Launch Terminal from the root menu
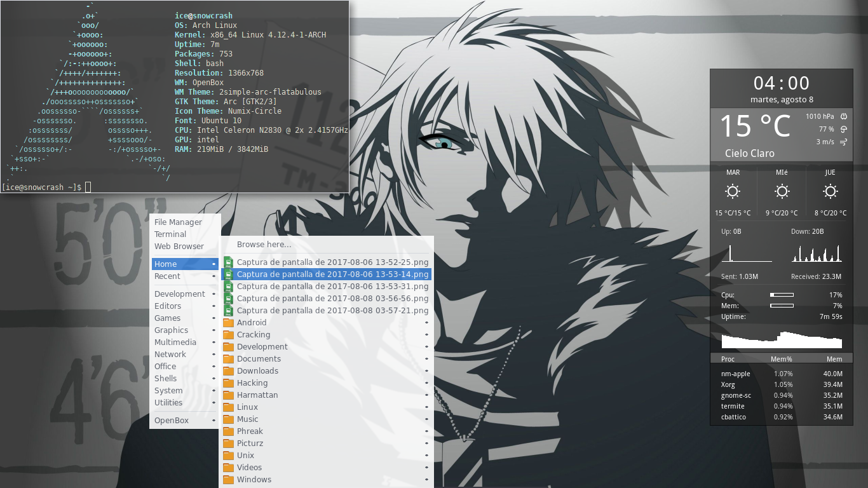Image resolution: width=868 pixels, height=488 pixels. [x=185, y=234]
